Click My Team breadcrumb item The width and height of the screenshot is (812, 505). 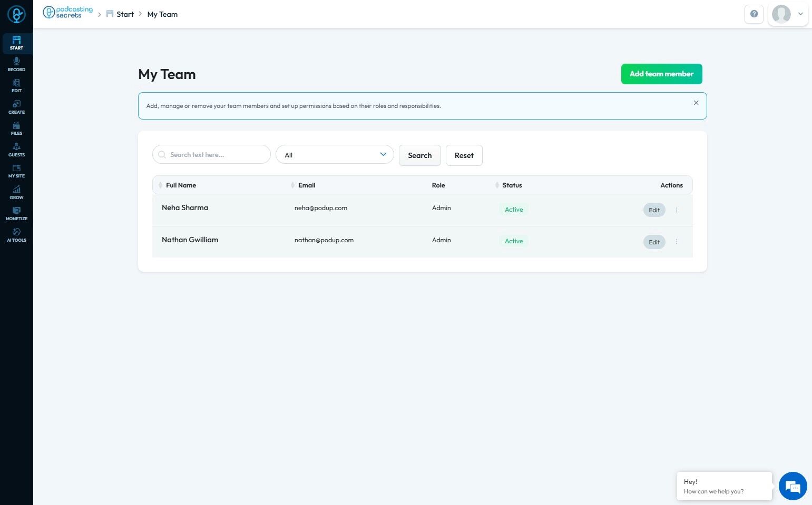coord(162,14)
